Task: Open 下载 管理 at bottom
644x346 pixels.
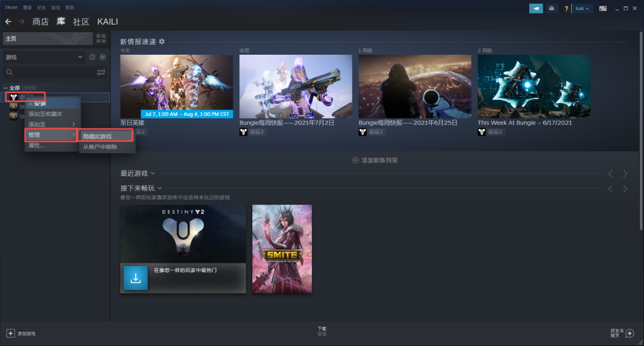Action: coord(321,332)
